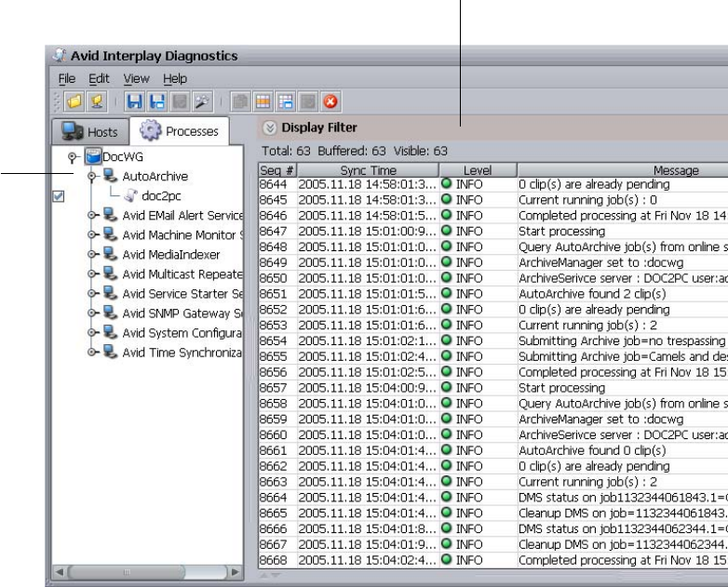Switch to the Hosts tab
The image size is (728, 587).
click(x=91, y=132)
